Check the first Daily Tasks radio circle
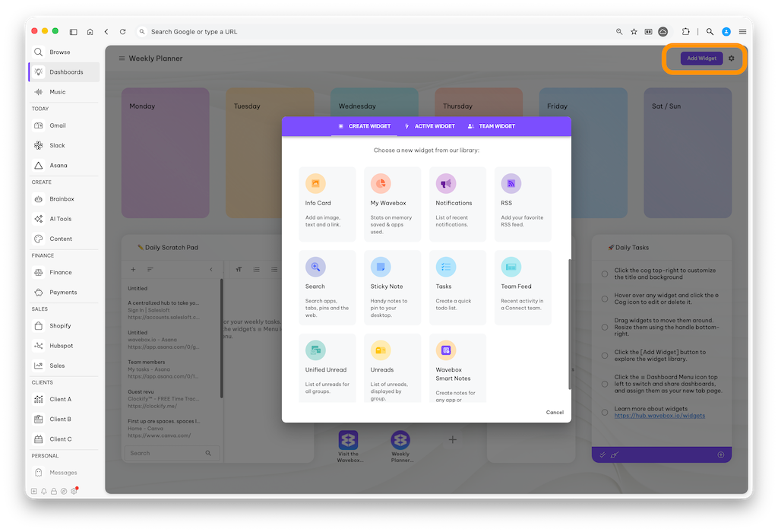Screen dimensions: 778x532 [605, 274]
